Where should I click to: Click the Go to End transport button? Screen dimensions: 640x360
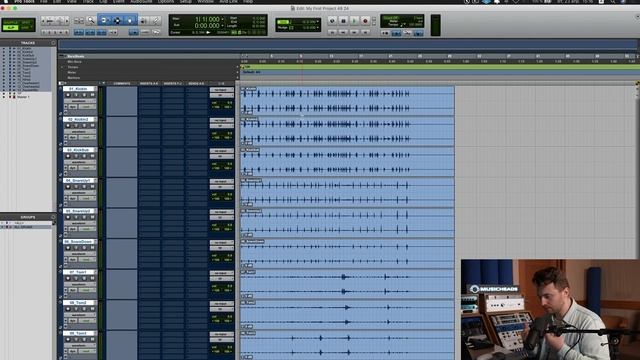tap(365, 32)
